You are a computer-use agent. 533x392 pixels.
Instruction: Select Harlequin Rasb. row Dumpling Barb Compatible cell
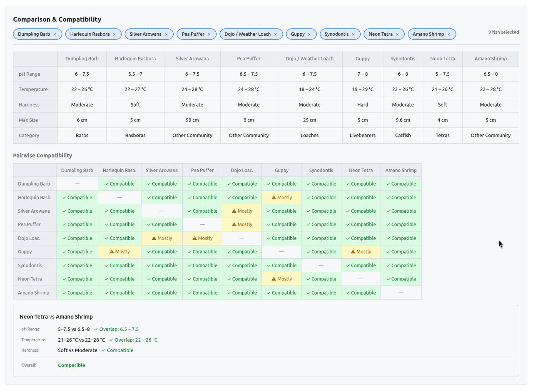(x=77, y=198)
